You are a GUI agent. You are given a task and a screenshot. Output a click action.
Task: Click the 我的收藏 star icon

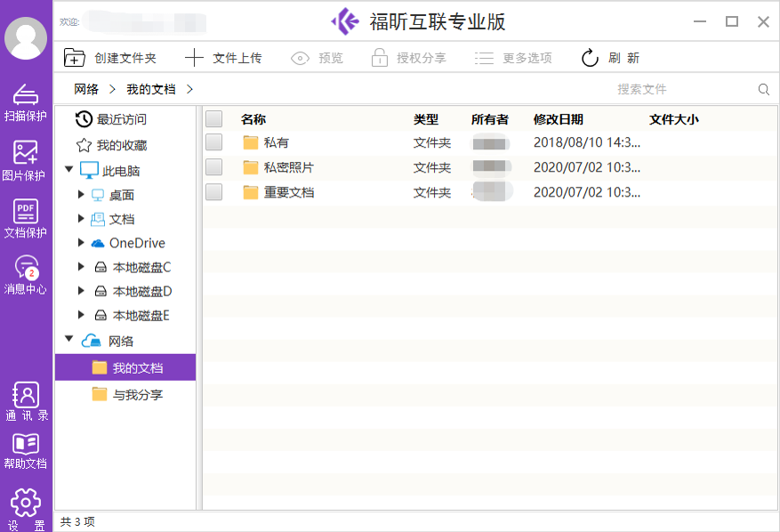pyautogui.click(x=84, y=145)
